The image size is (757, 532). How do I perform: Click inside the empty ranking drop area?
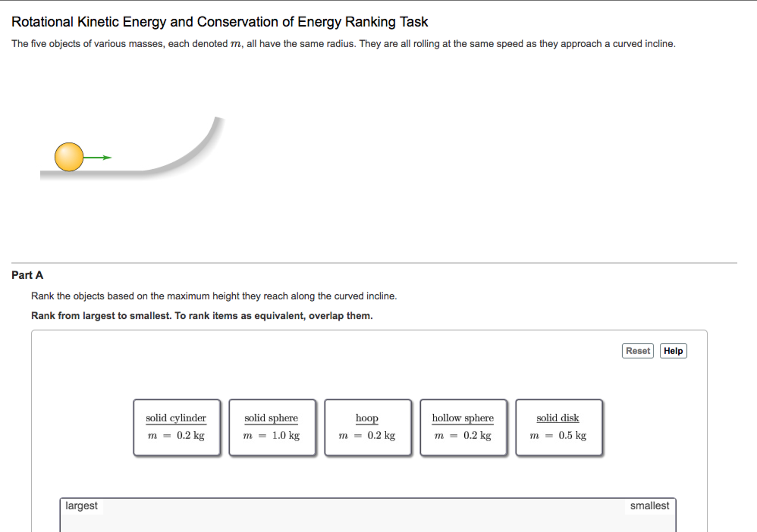(x=367, y=519)
